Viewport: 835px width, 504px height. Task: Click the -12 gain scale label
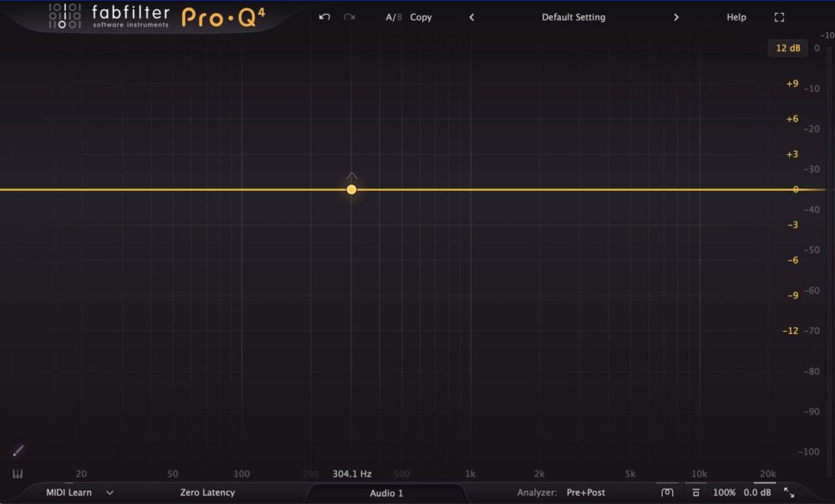pos(791,331)
